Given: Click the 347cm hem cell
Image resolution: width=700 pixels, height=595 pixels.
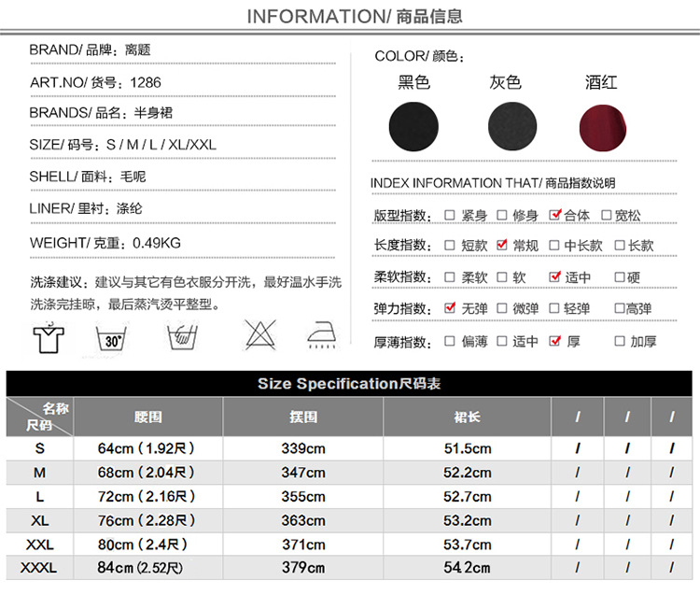Looking at the screenshot, I should click(303, 472).
